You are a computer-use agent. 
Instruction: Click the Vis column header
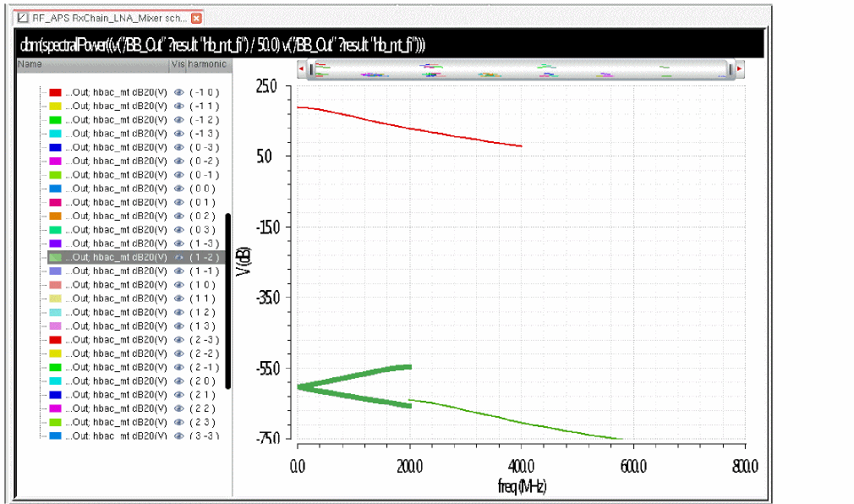pos(178,64)
